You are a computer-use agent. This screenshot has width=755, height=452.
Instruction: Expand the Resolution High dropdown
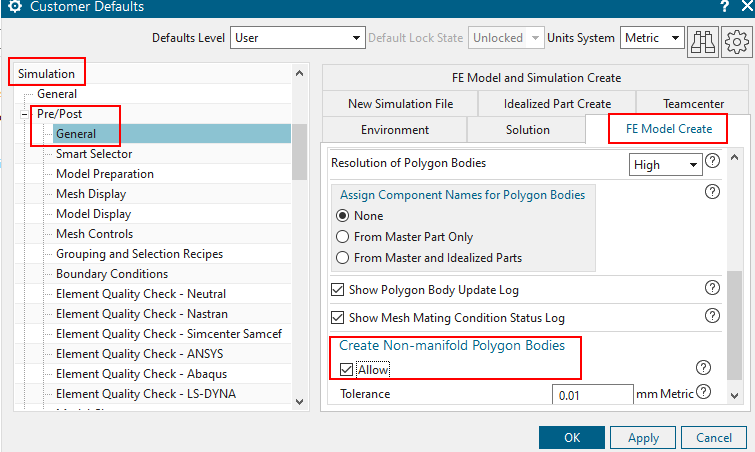tap(665, 164)
